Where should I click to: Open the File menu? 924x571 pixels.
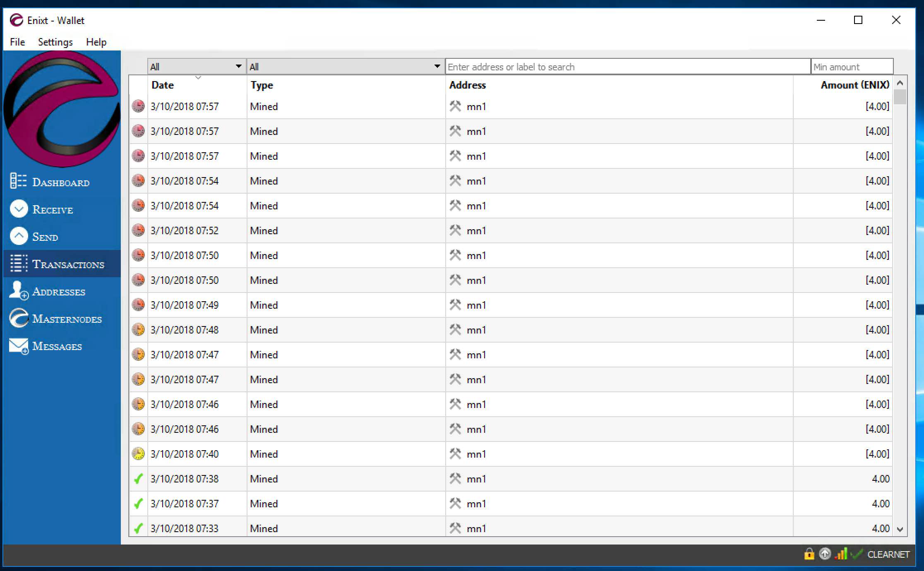(x=17, y=42)
